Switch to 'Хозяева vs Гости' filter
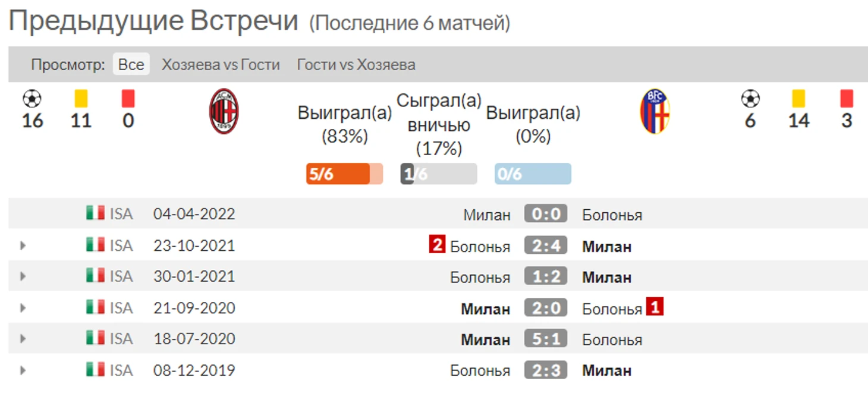This screenshot has width=868, height=400. point(221,65)
